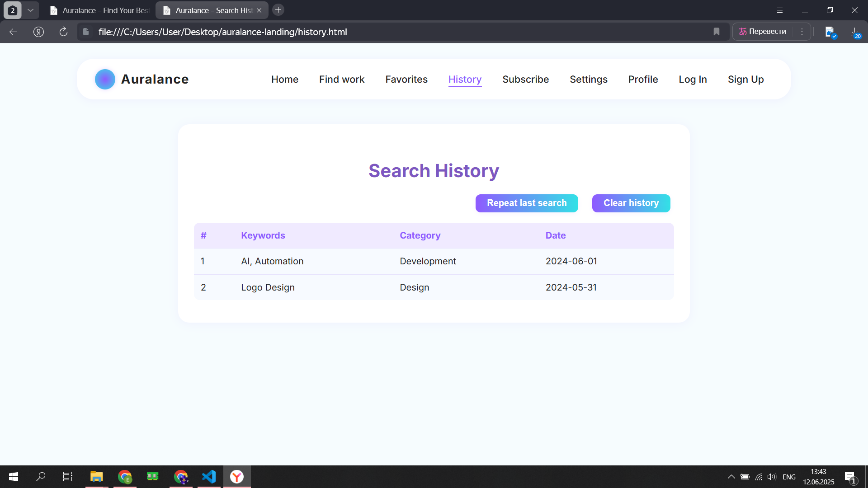Click the Yandex home icon in toolbar
The image size is (868, 488).
[x=38, y=32]
